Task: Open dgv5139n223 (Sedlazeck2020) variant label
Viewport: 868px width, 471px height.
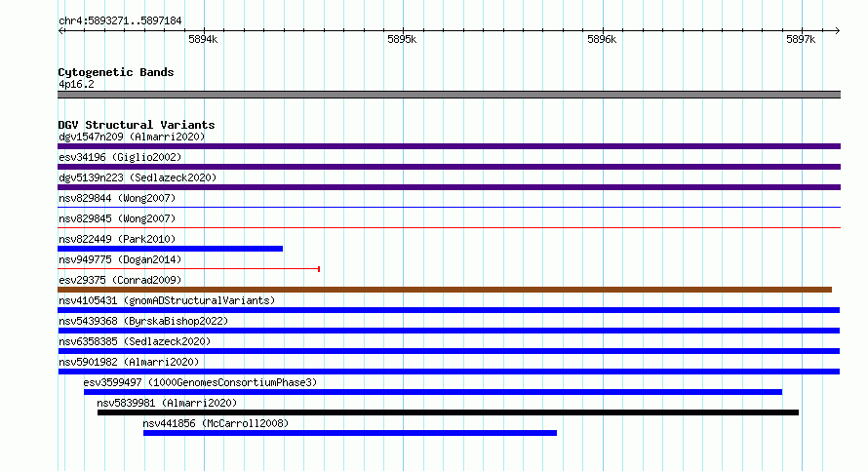Action: click(x=138, y=177)
